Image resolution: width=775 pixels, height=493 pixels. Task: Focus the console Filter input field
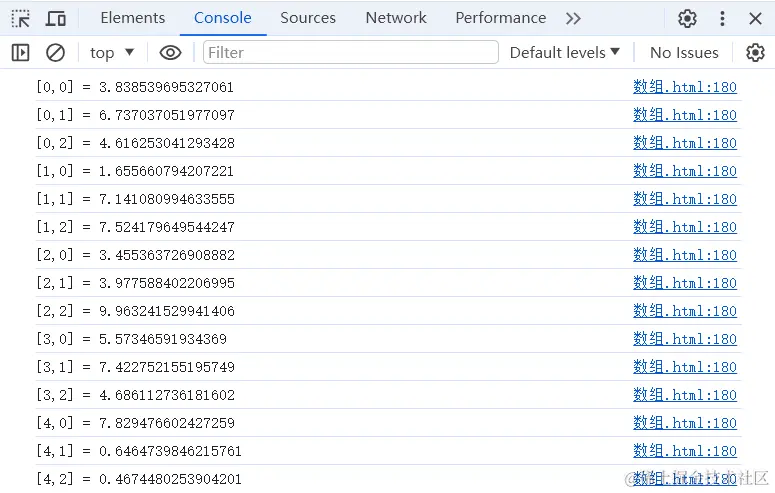tap(350, 52)
